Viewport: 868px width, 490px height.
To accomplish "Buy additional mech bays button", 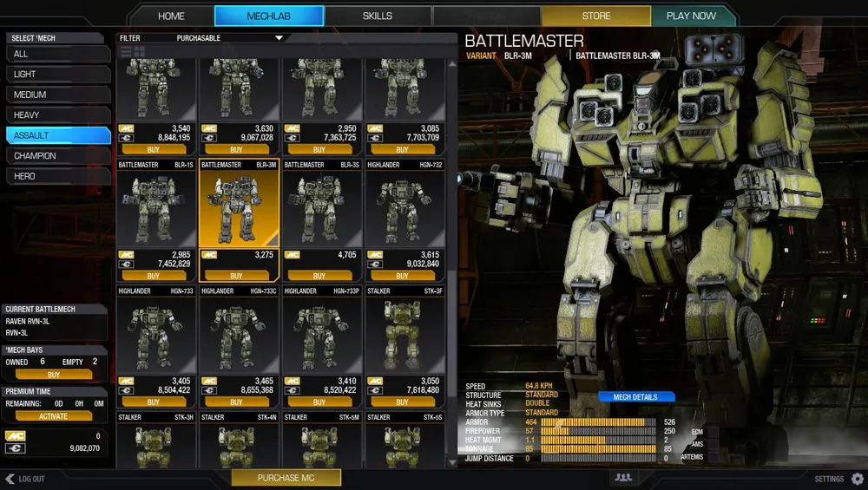I will pyautogui.click(x=53, y=375).
